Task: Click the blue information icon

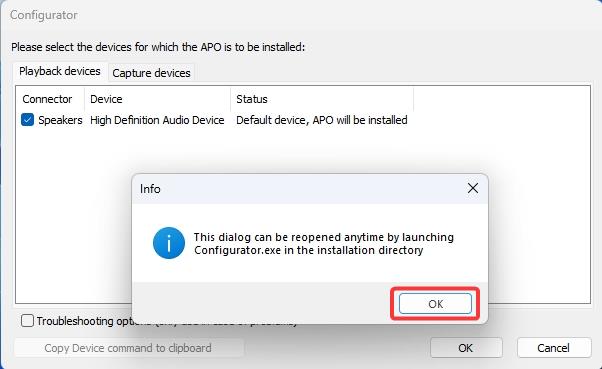Action: pyautogui.click(x=169, y=243)
